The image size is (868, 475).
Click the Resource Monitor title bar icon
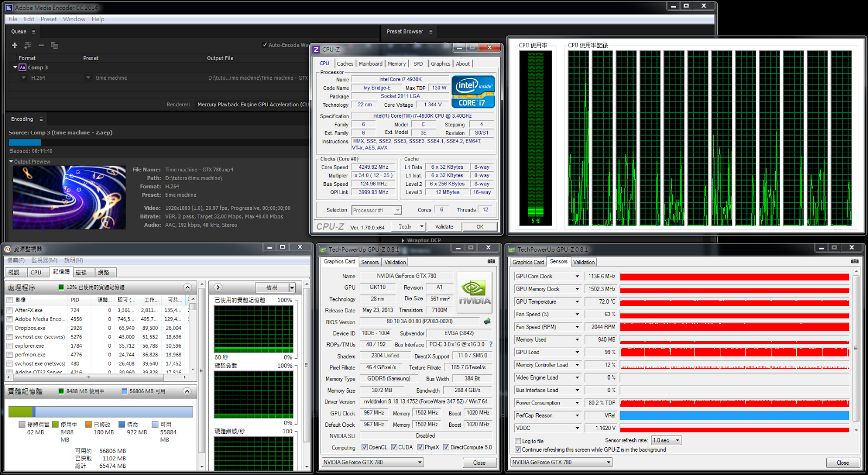click(x=8, y=249)
